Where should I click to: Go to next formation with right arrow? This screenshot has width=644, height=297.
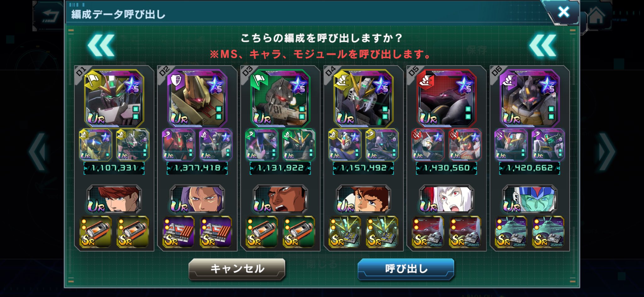coord(607,152)
